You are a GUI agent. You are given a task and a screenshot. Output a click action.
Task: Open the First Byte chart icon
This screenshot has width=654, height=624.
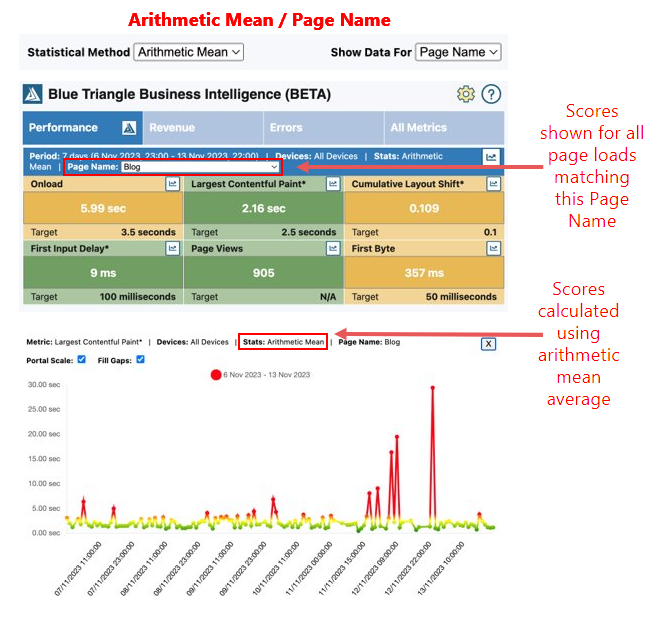point(493,249)
